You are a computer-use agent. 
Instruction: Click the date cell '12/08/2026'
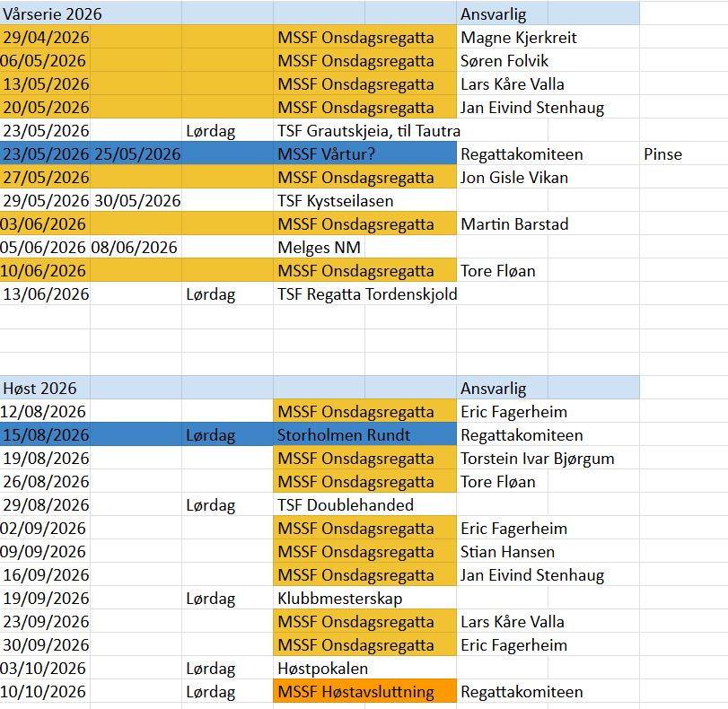(x=45, y=412)
